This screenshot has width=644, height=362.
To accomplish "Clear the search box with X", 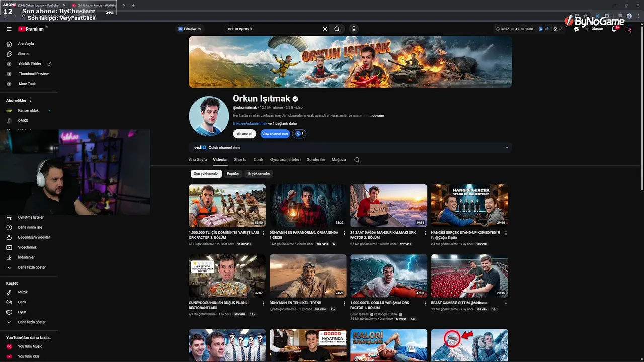I will [325, 29].
